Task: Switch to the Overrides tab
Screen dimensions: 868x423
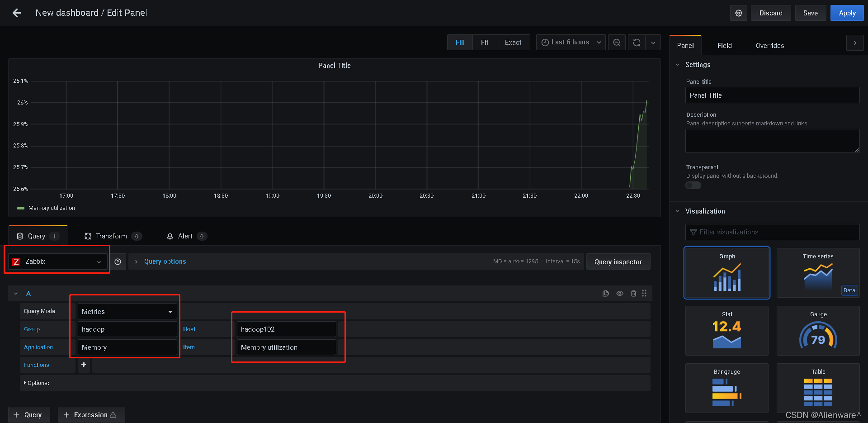Action: [770, 46]
